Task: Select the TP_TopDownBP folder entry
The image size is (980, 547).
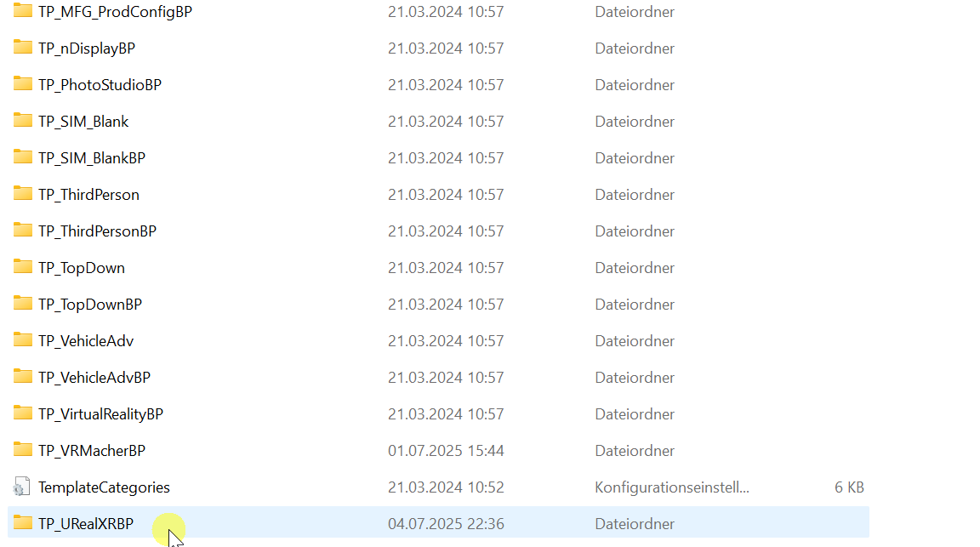Action: [438, 305]
